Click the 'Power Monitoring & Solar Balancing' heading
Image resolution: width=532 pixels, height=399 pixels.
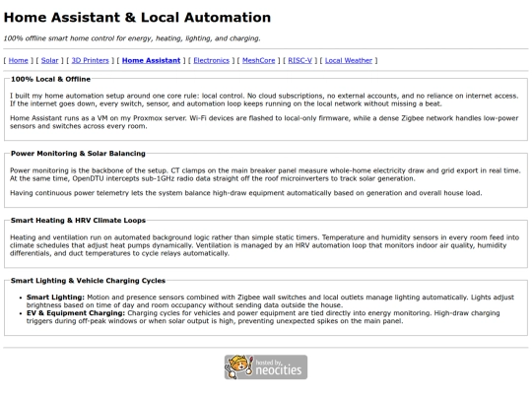tap(78, 154)
